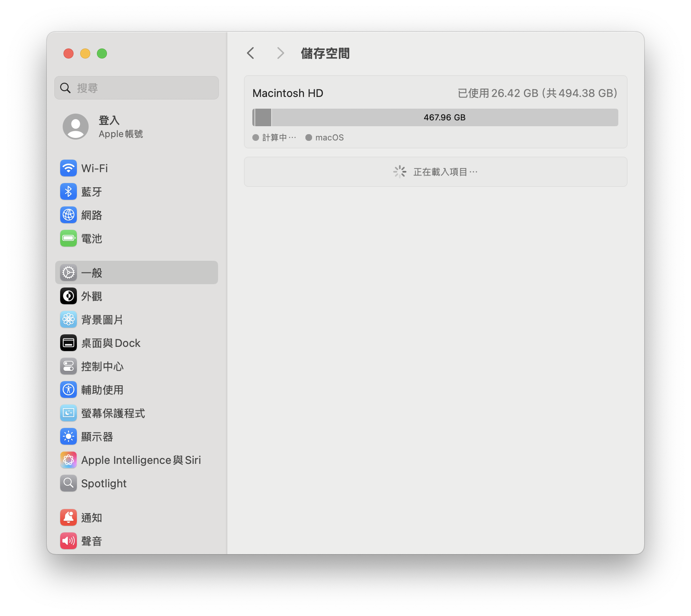Viewport: 691px width, 616px height.
Task: Open the Apple Intelligence與Siri icon
Action: (69, 460)
